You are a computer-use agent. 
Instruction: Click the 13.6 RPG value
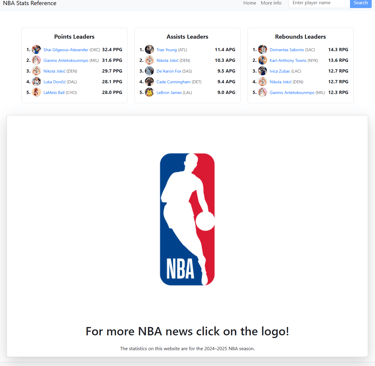[338, 60]
